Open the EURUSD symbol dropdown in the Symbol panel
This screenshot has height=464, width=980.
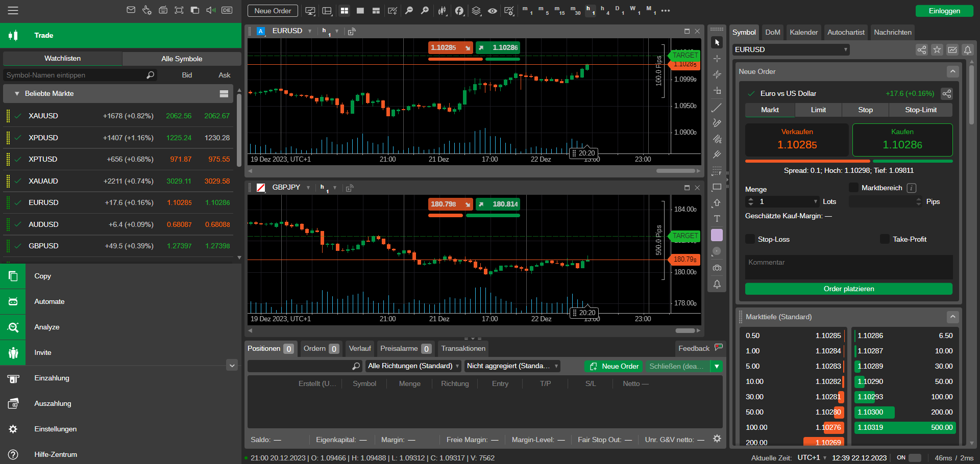pos(847,49)
